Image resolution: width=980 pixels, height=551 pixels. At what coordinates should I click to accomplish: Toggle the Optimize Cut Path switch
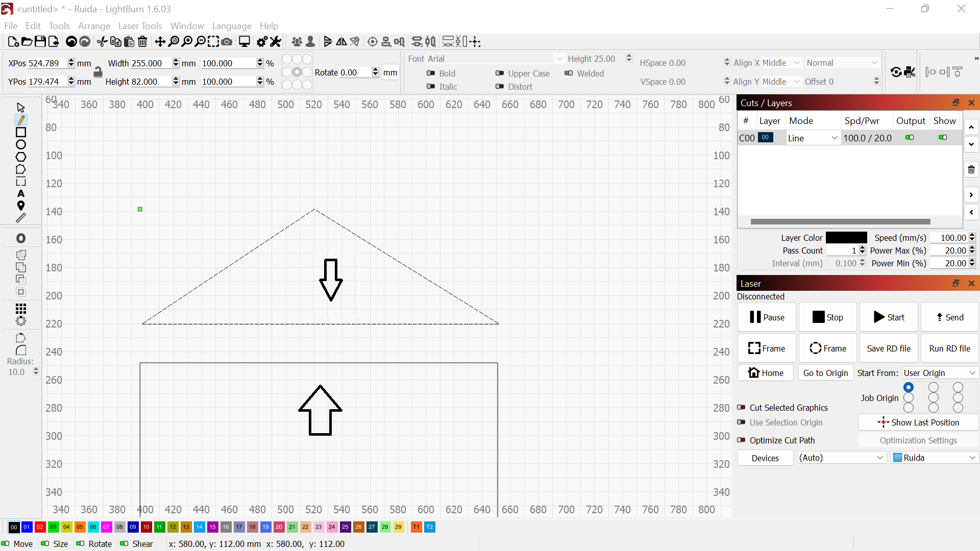(742, 440)
